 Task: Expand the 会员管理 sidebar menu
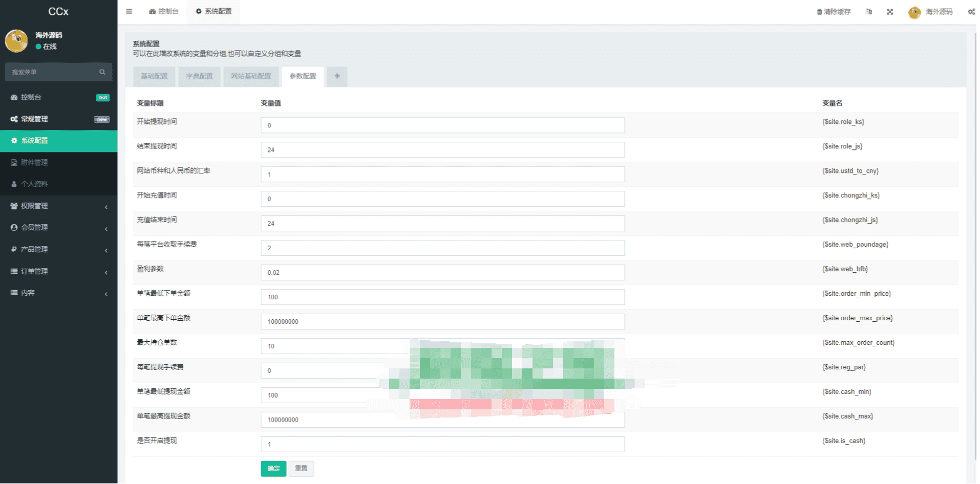pyautogui.click(x=58, y=228)
